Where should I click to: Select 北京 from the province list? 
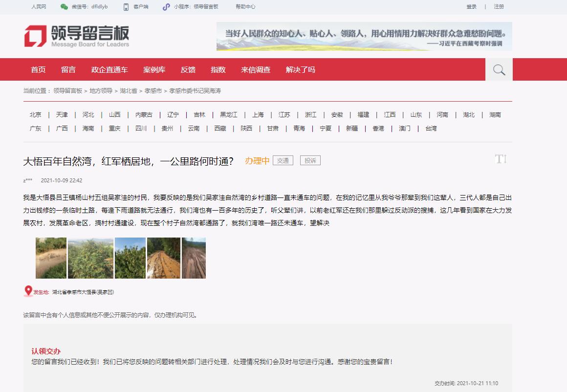click(35, 115)
